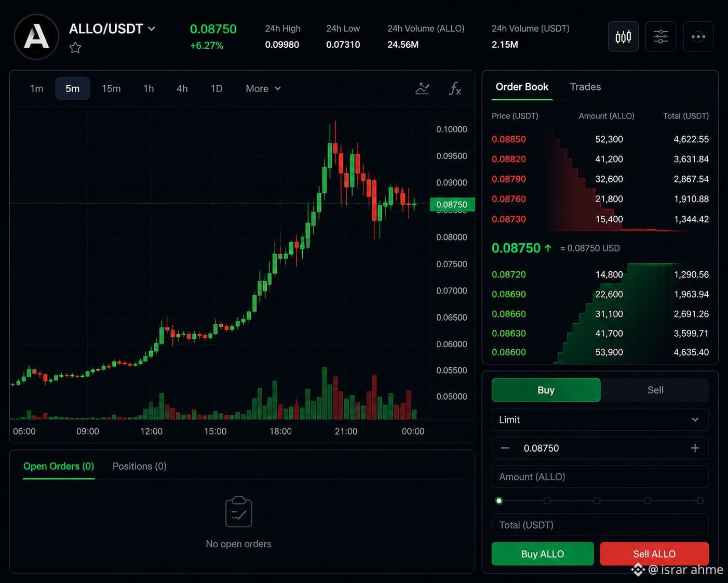Click the 52,300 amount in order book
This screenshot has width=728, height=583.
coord(609,139)
